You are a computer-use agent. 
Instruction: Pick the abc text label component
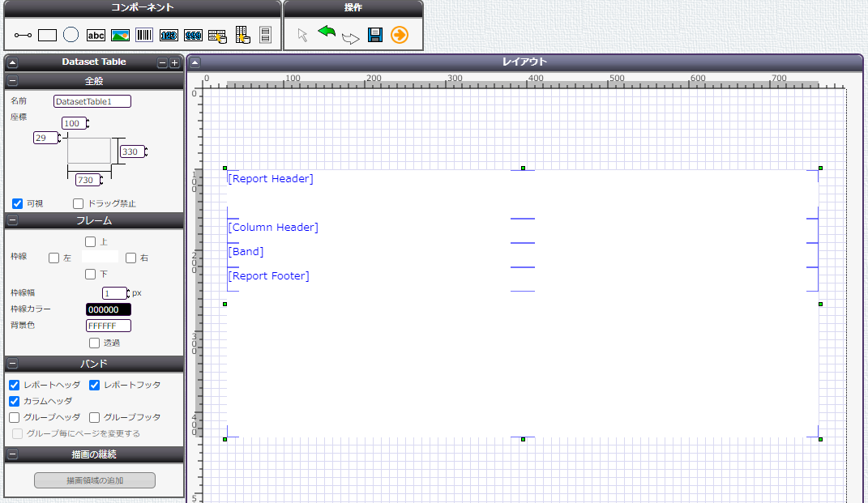(96, 35)
